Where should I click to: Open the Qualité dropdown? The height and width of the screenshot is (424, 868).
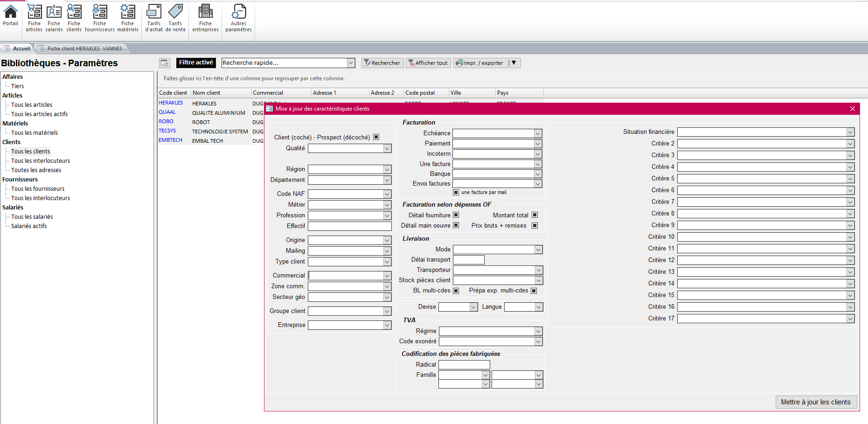pyautogui.click(x=387, y=148)
